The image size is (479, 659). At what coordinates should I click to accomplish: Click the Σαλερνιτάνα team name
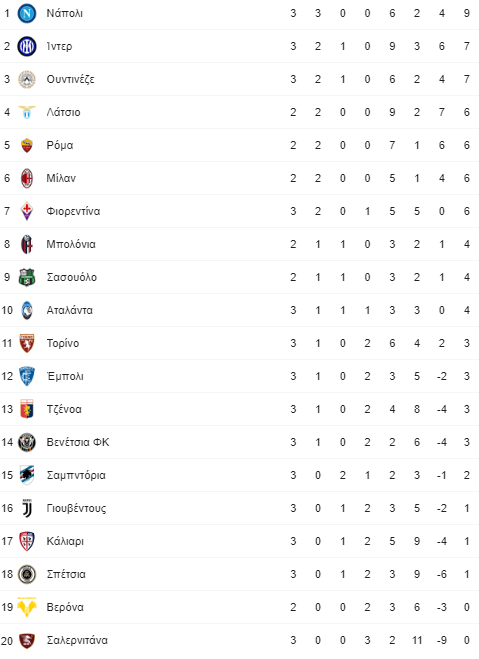click(x=77, y=641)
